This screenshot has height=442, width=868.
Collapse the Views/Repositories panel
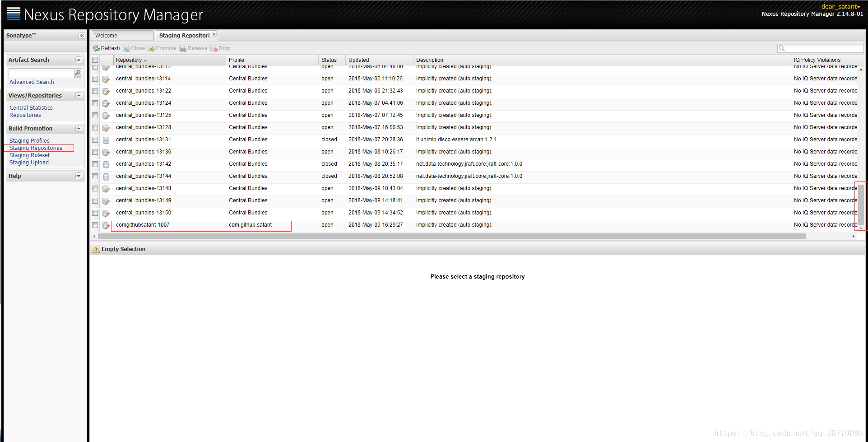click(x=79, y=96)
